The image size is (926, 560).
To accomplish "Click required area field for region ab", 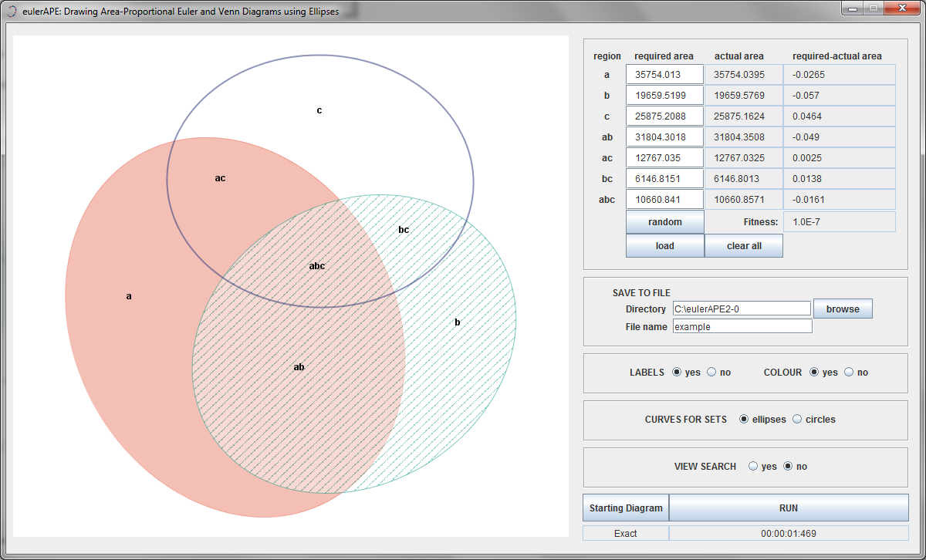I will pos(665,137).
